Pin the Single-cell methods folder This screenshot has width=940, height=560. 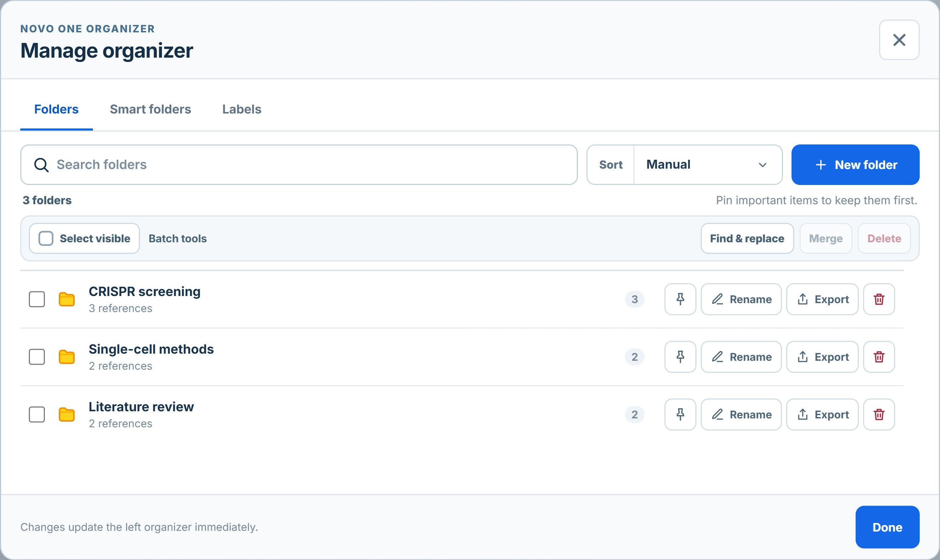coord(680,357)
